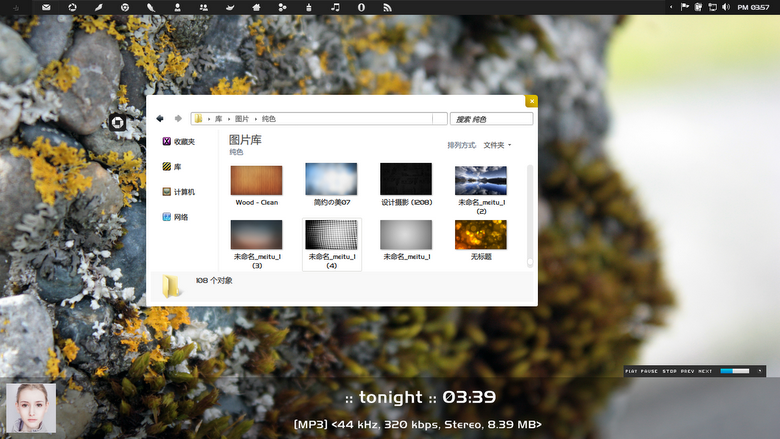Image resolution: width=780 pixels, height=439 pixels.
Task: Click the folder icon in the address bar
Action: coord(198,118)
